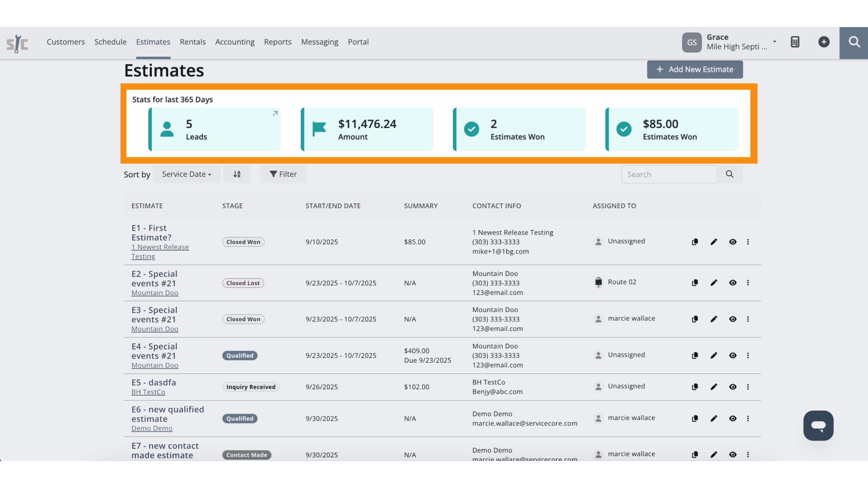The width and height of the screenshot is (868, 488).
Task: Click the plus circle quick-add icon
Action: pos(824,42)
